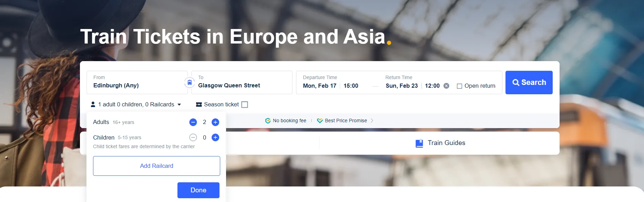Image resolution: width=644 pixels, height=202 pixels.
Task: Click the No booking fee shield icon
Action: pos(268,121)
